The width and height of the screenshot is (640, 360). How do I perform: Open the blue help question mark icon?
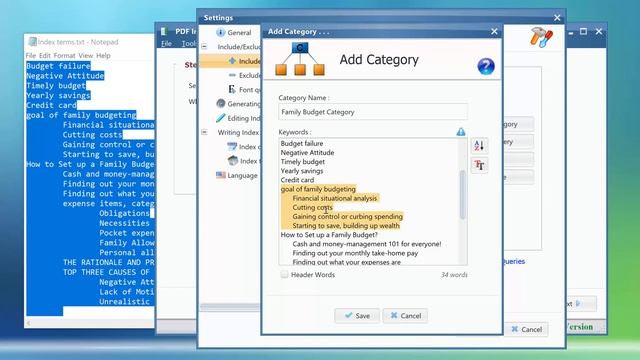point(486,66)
